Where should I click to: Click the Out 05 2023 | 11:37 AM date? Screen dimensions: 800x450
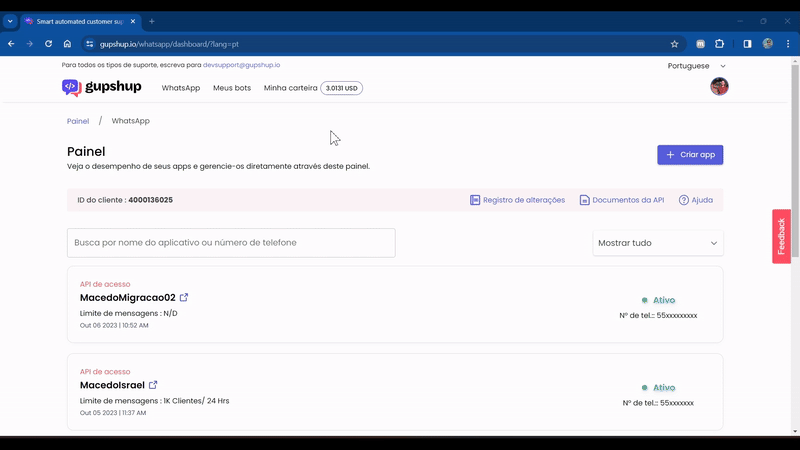[113, 413]
